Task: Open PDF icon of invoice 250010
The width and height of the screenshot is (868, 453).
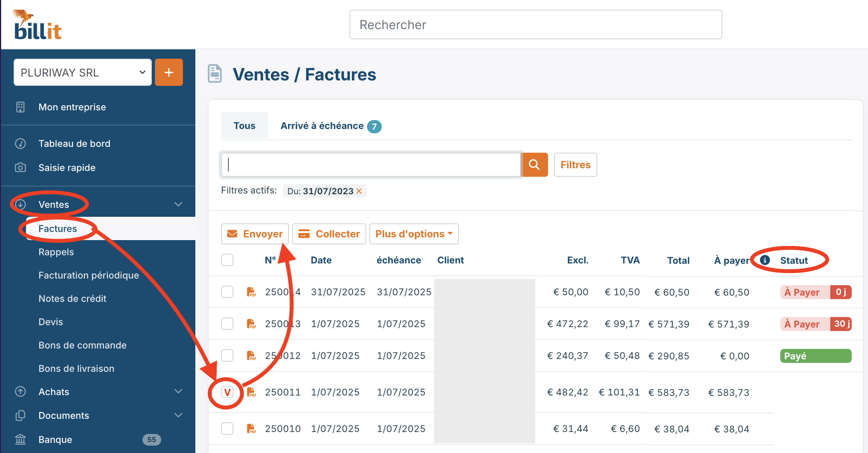Action: (251, 429)
